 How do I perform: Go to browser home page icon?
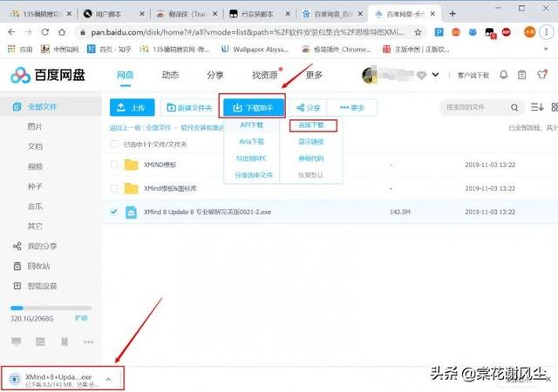pos(62,32)
